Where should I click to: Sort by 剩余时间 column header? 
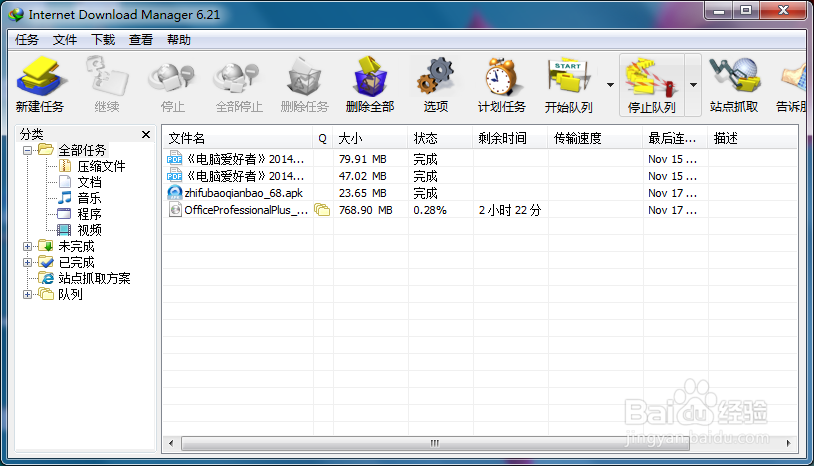510,139
